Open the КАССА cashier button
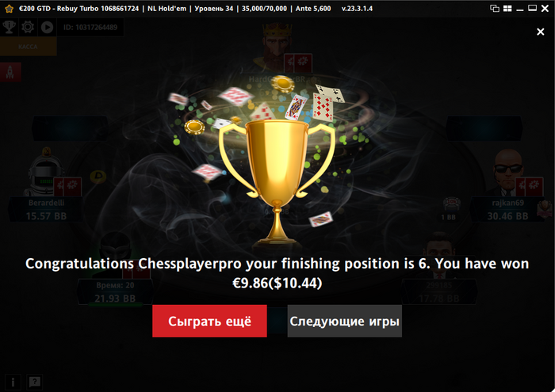The image size is (555, 392). pos(28,46)
